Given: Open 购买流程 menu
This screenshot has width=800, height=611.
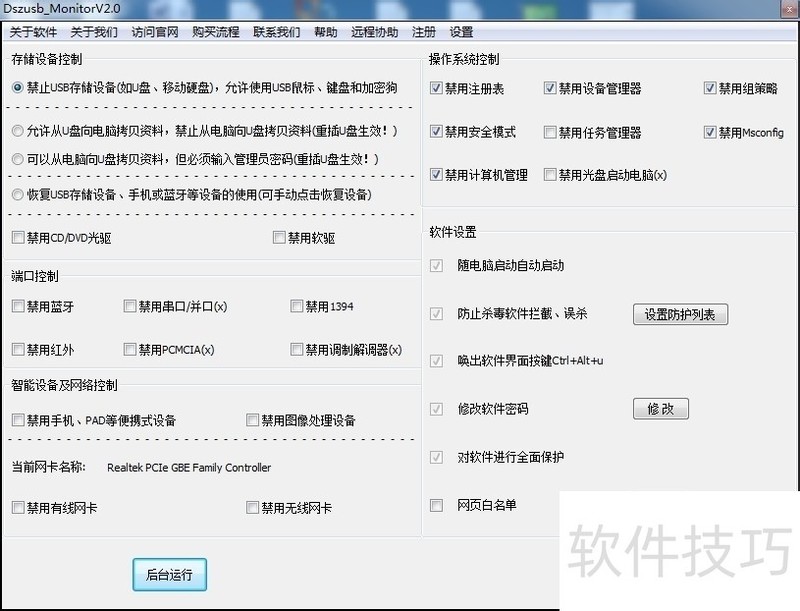Looking at the screenshot, I should point(215,32).
